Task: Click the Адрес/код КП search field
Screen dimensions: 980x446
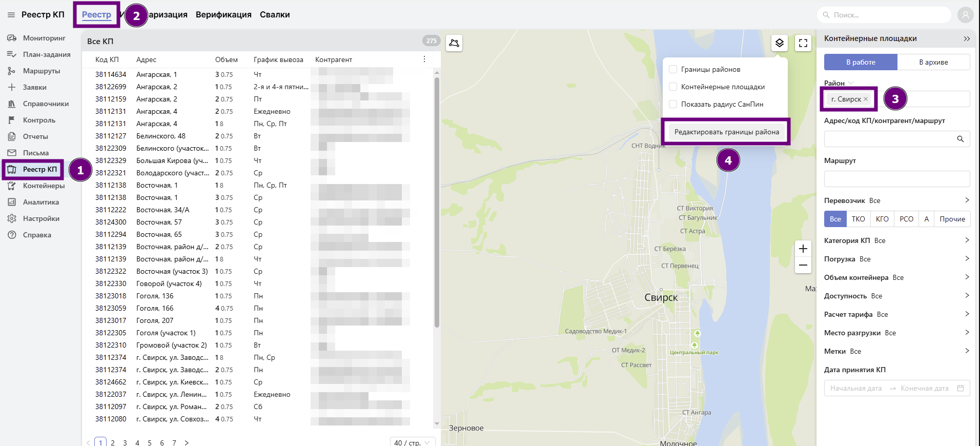Action: coord(889,139)
